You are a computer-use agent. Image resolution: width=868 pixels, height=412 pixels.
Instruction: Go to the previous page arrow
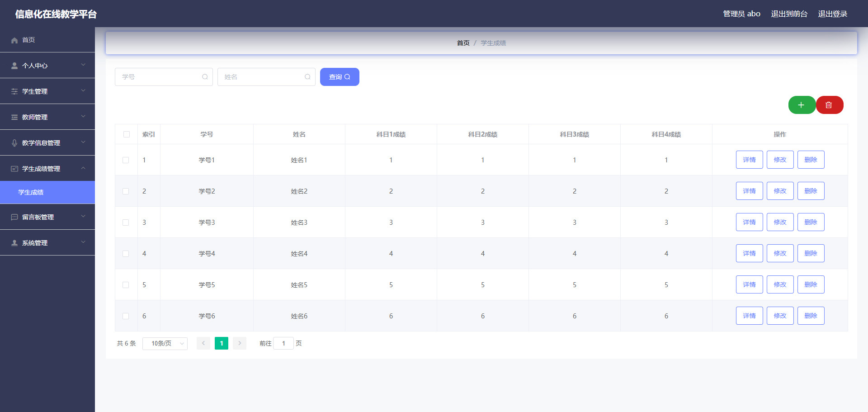(x=203, y=343)
